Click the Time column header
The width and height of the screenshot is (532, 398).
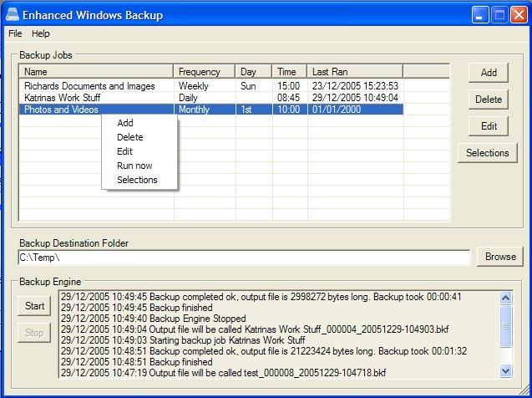coord(290,72)
